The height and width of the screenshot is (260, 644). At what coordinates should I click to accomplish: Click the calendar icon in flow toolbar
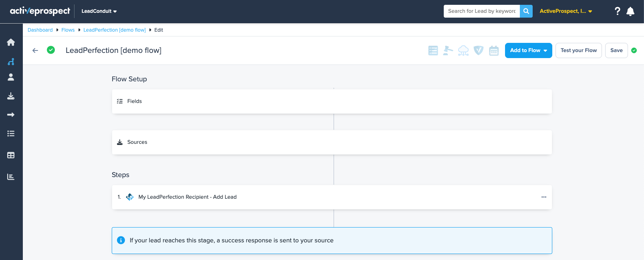(x=494, y=50)
